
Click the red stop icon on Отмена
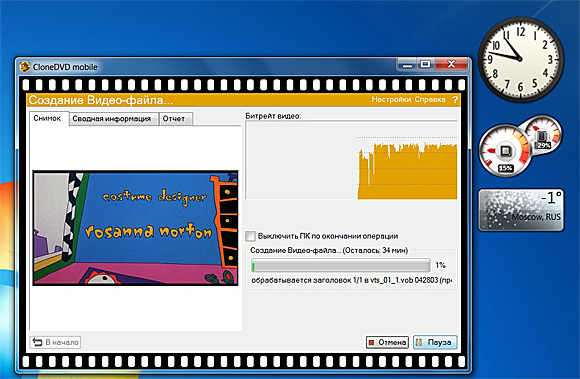click(371, 343)
